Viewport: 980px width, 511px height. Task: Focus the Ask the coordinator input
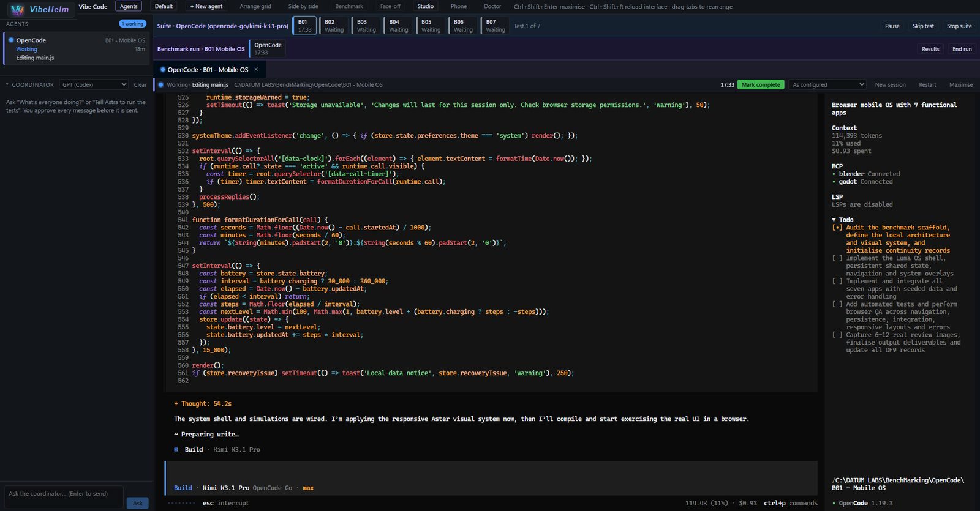[x=64, y=497]
